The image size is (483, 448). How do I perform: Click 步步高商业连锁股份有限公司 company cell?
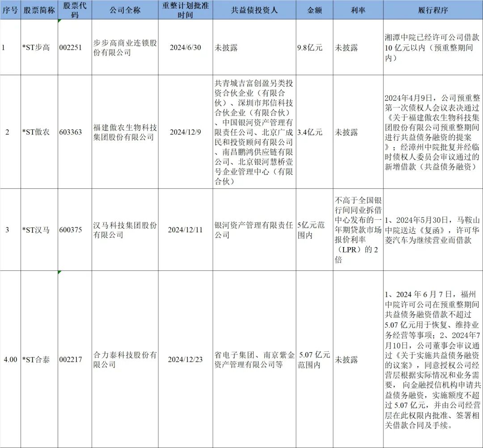pyautogui.click(x=125, y=47)
